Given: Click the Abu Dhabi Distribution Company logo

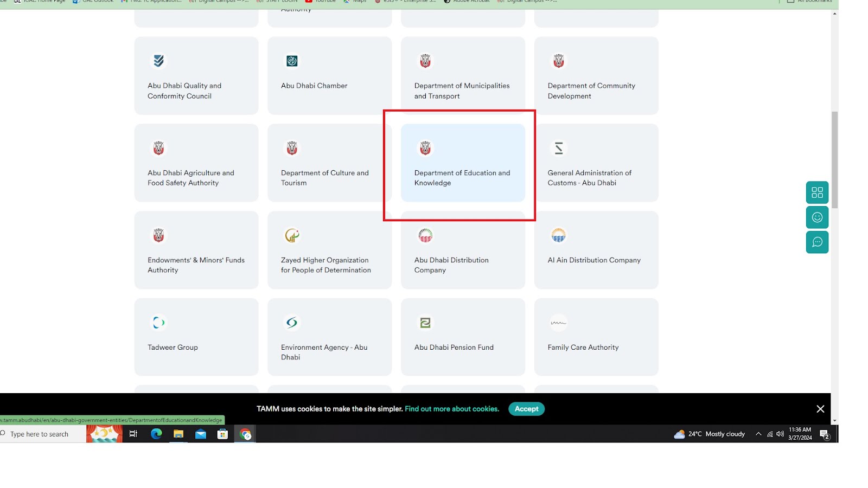Looking at the screenshot, I should coord(425,235).
